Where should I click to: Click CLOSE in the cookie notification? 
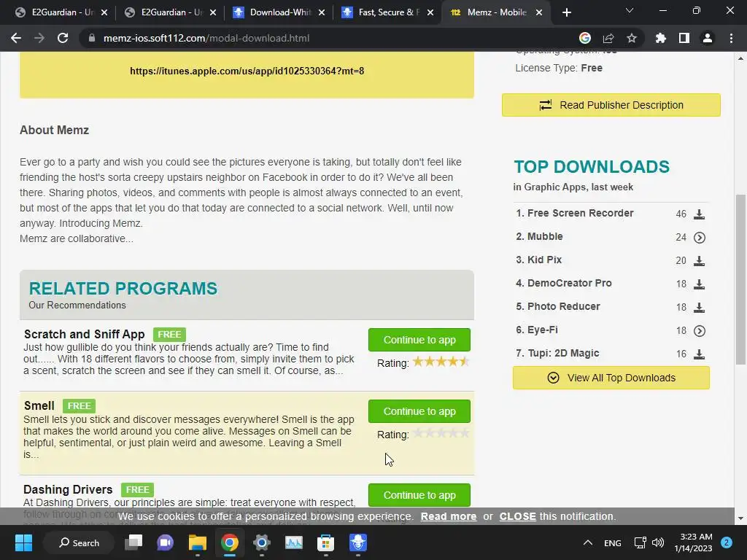(x=517, y=516)
